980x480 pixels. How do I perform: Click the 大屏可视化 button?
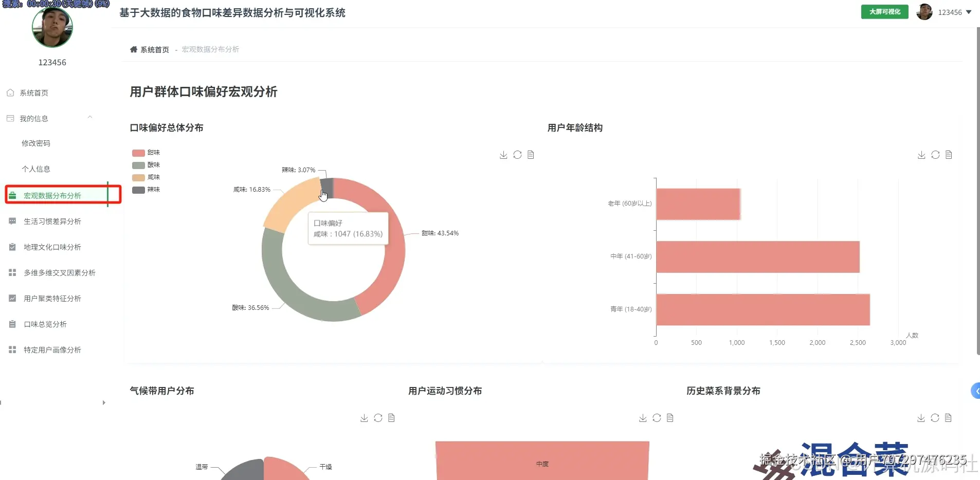click(884, 11)
